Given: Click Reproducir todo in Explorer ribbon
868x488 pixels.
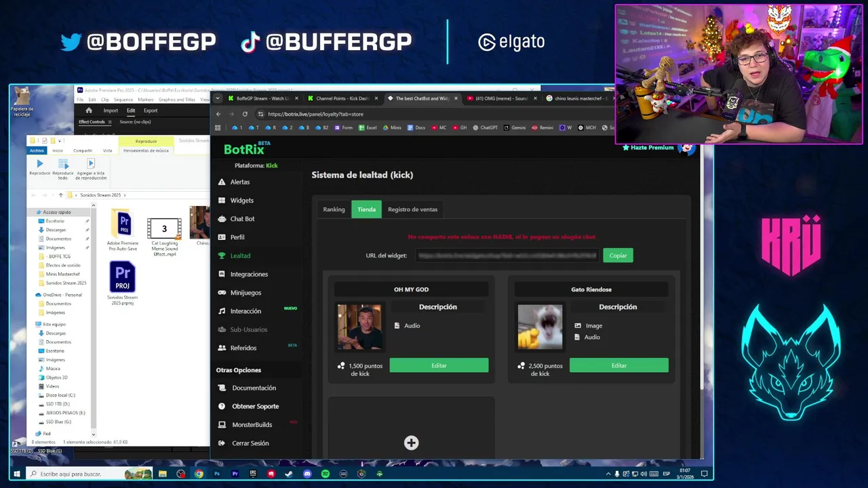Looking at the screenshot, I should [63, 169].
